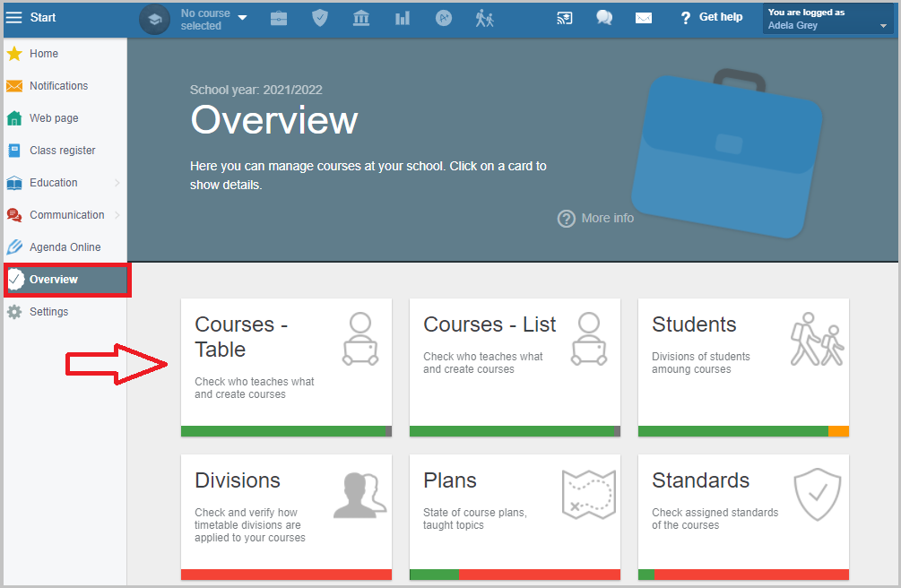Expand the Communication submenu chevron
Screen dimensions: 901x588
pyautogui.click(x=117, y=215)
